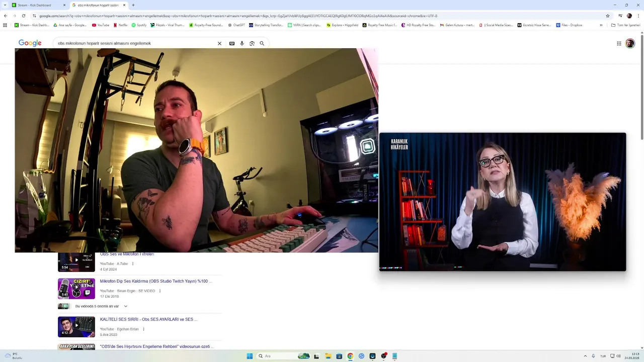This screenshot has height=362, width=644.
Task: Go to the Google logo homepage
Action: pyautogui.click(x=30, y=43)
